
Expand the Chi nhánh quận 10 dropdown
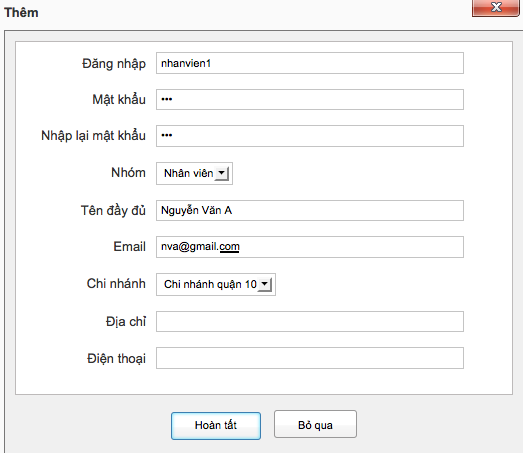coord(216,285)
